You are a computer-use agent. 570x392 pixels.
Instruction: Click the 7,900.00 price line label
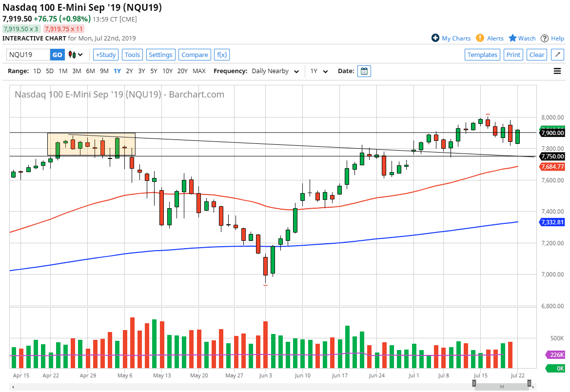[552, 133]
